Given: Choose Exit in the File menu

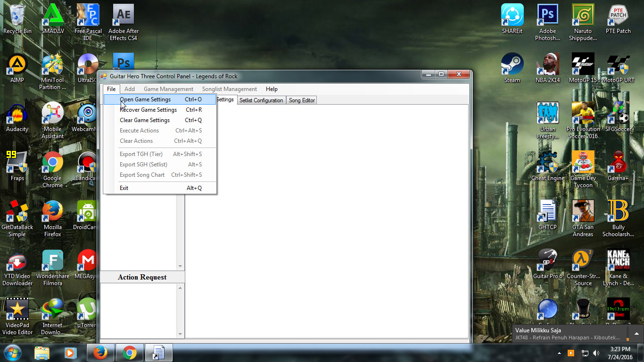Looking at the screenshot, I should tap(160, 188).
